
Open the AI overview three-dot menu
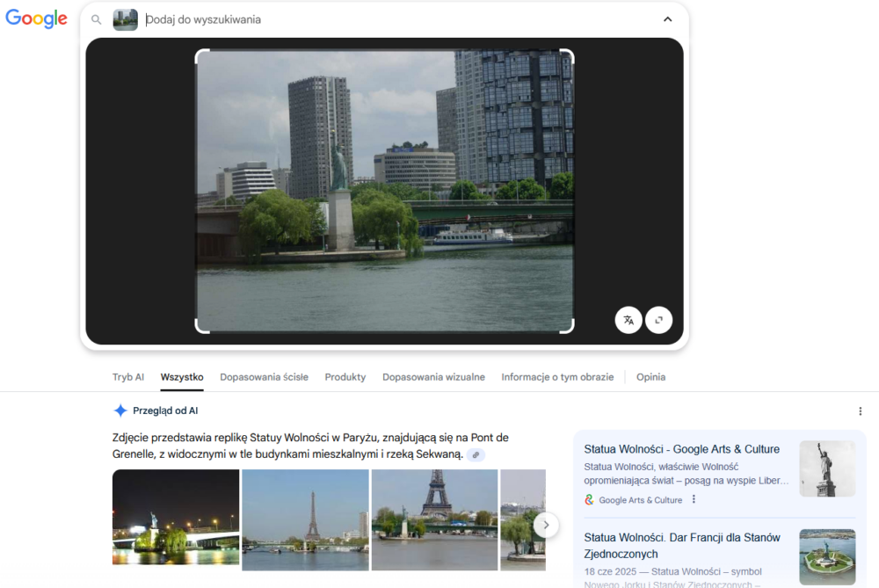(x=860, y=410)
